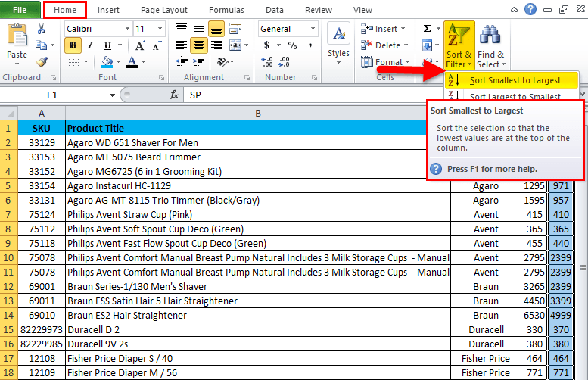Image resolution: width=588 pixels, height=380 pixels.
Task: Align text right
Action: (216, 45)
